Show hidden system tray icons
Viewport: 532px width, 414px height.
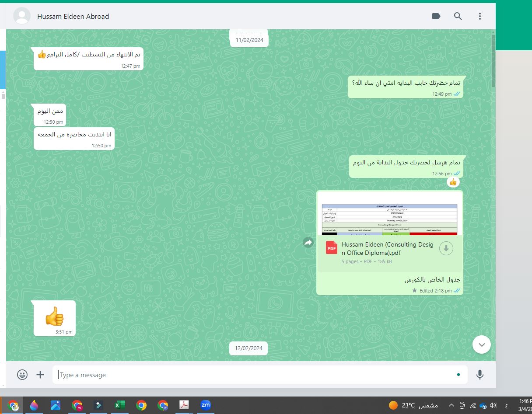[x=451, y=405]
